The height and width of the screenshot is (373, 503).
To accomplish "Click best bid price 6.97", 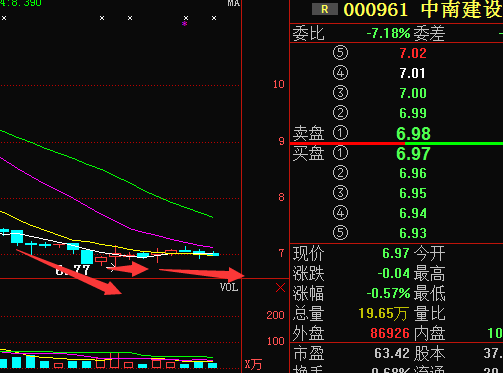I will tap(413, 154).
